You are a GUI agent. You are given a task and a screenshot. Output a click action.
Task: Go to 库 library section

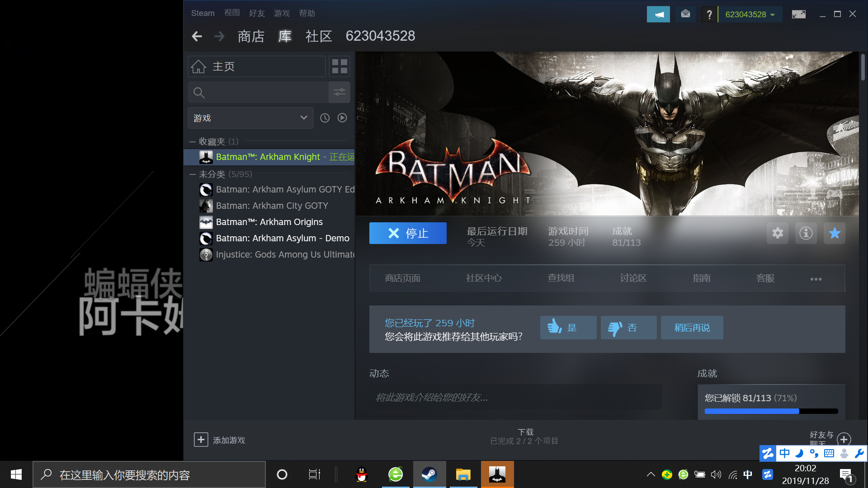[285, 36]
